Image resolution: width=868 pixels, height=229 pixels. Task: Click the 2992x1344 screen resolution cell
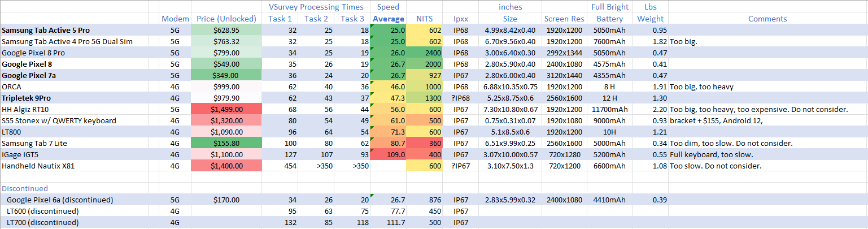tap(564, 53)
